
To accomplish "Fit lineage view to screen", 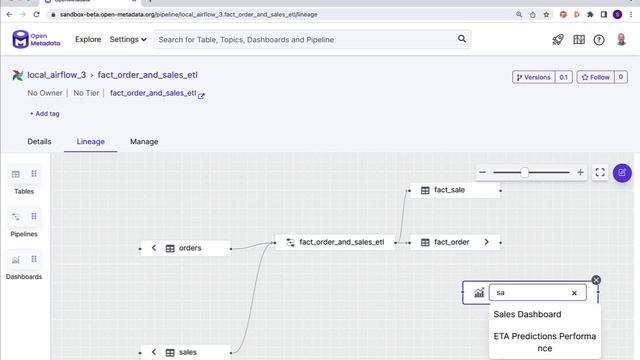I will click(x=600, y=172).
